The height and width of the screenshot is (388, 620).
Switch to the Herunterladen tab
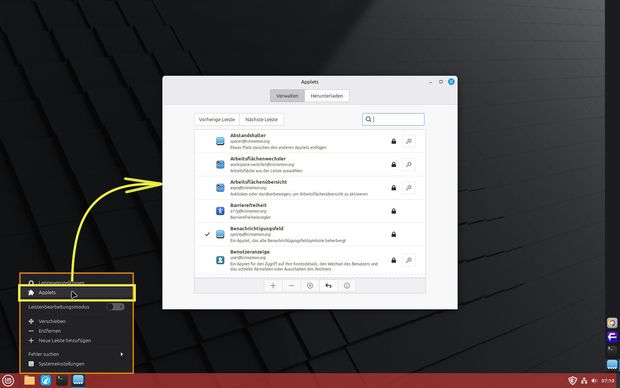(327, 96)
